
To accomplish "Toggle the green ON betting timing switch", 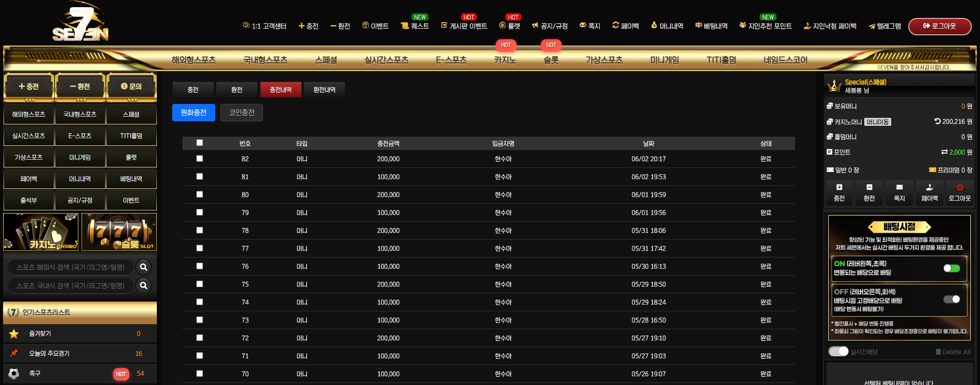I will 952,268.
